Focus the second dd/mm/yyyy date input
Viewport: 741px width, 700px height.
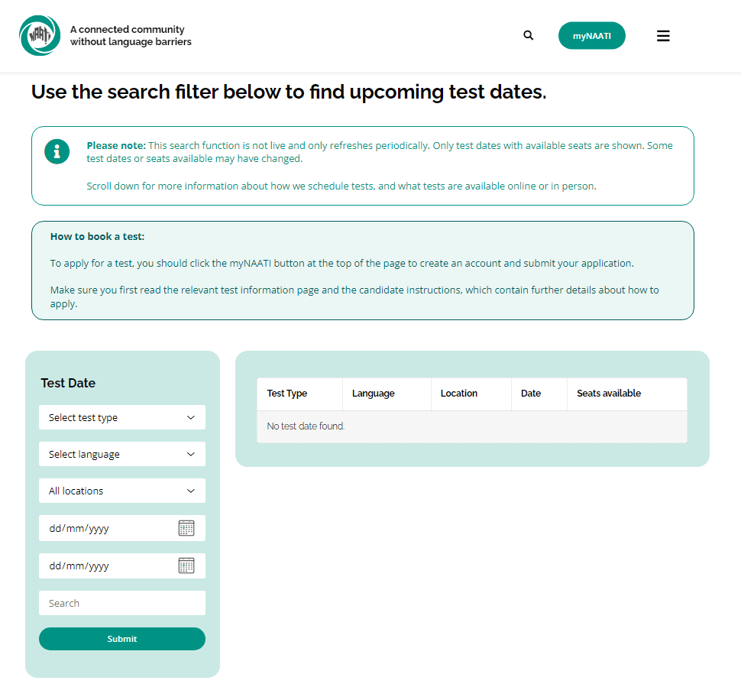click(108, 566)
